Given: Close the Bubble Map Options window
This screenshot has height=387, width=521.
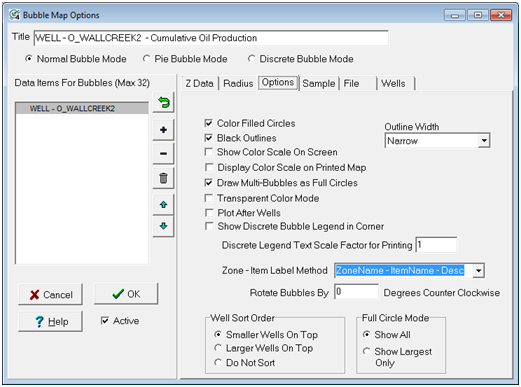Looking at the screenshot, I should tap(501, 15).
